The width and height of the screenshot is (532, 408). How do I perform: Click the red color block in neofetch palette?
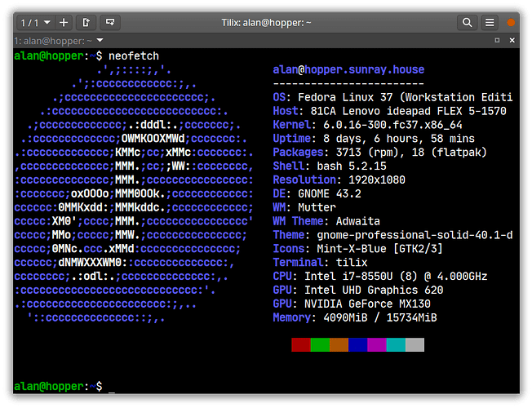(x=300, y=344)
